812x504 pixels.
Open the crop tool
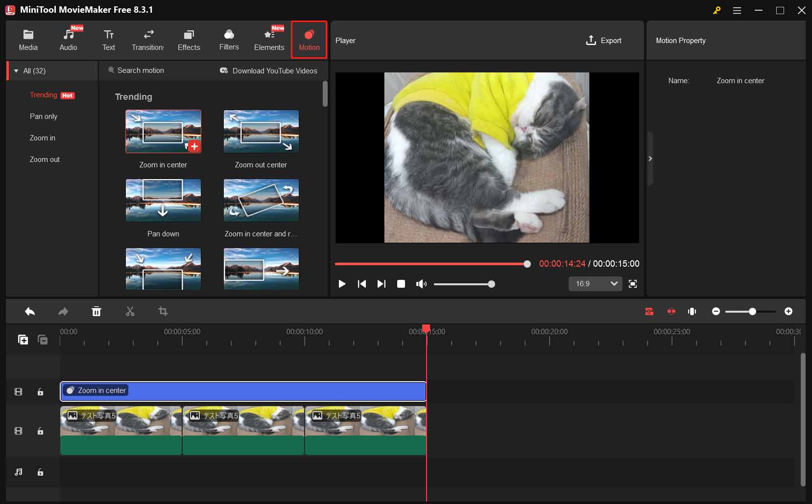tap(163, 312)
